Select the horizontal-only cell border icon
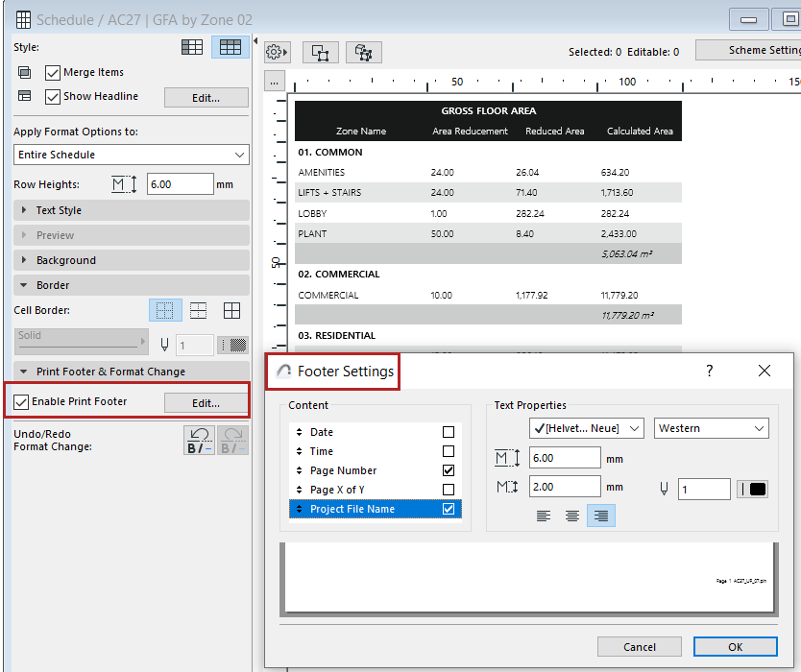 click(x=198, y=310)
